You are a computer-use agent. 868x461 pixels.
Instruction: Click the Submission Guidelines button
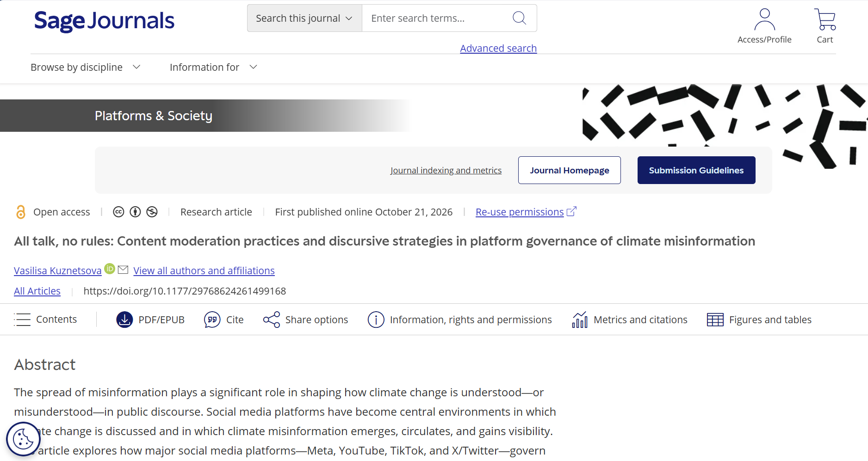(x=696, y=170)
